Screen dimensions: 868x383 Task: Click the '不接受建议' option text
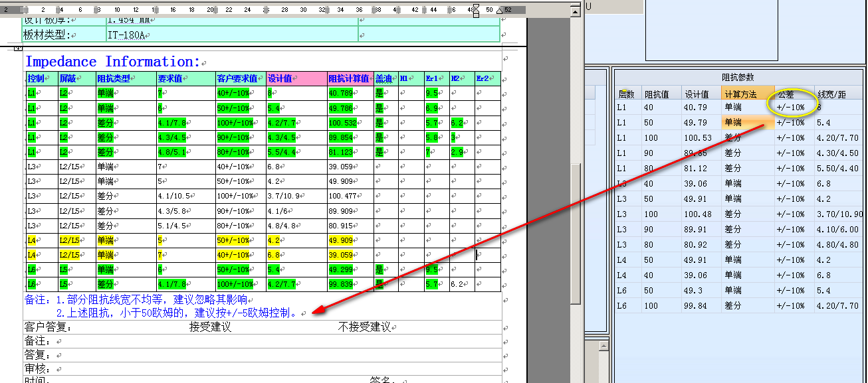(364, 327)
